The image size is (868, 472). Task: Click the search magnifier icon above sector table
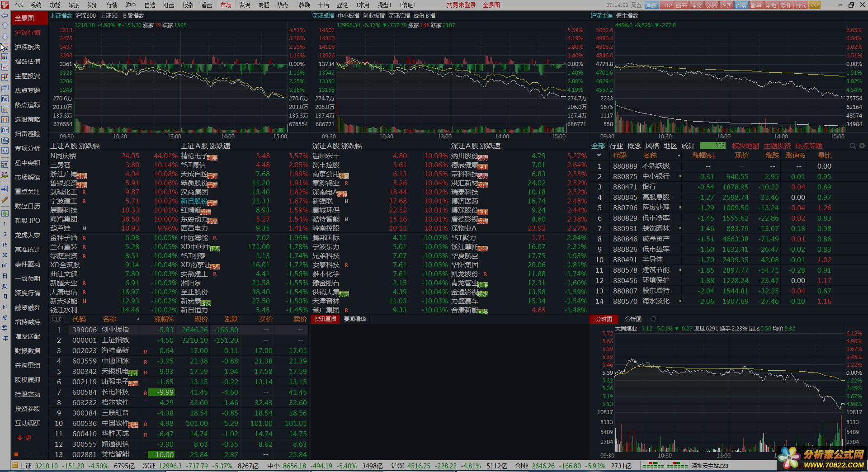853,146
